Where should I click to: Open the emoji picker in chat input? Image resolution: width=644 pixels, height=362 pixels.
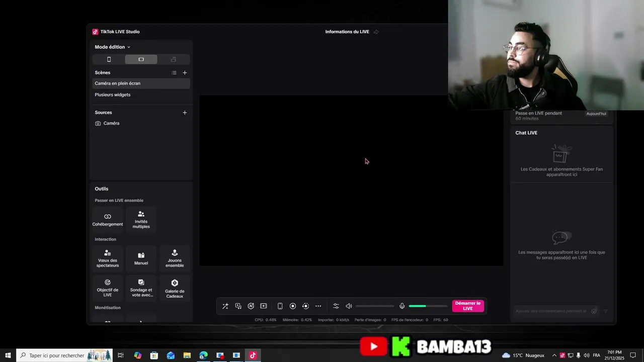[x=594, y=311]
